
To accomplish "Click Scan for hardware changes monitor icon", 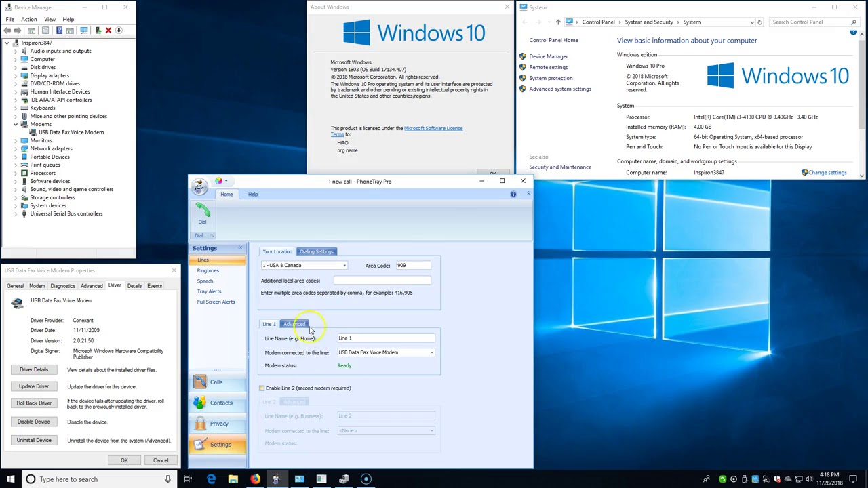I will [84, 30].
